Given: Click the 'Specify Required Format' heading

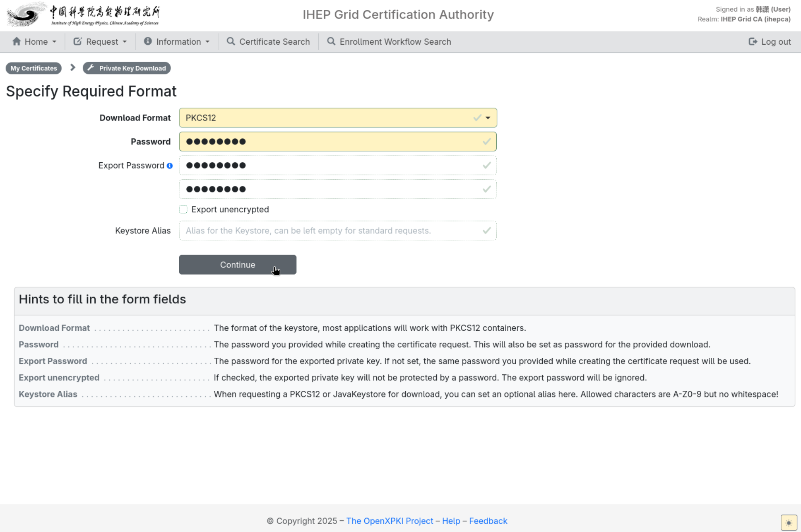Looking at the screenshot, I should click(91, 91).
